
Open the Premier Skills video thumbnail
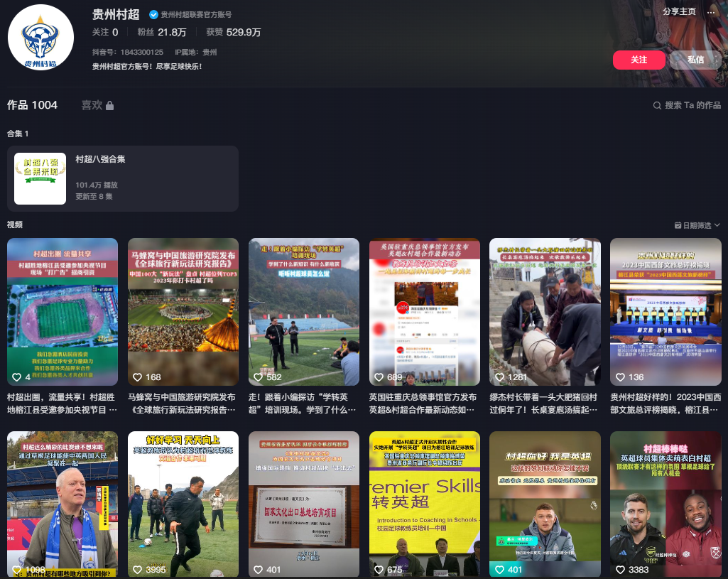click(424, 503)
